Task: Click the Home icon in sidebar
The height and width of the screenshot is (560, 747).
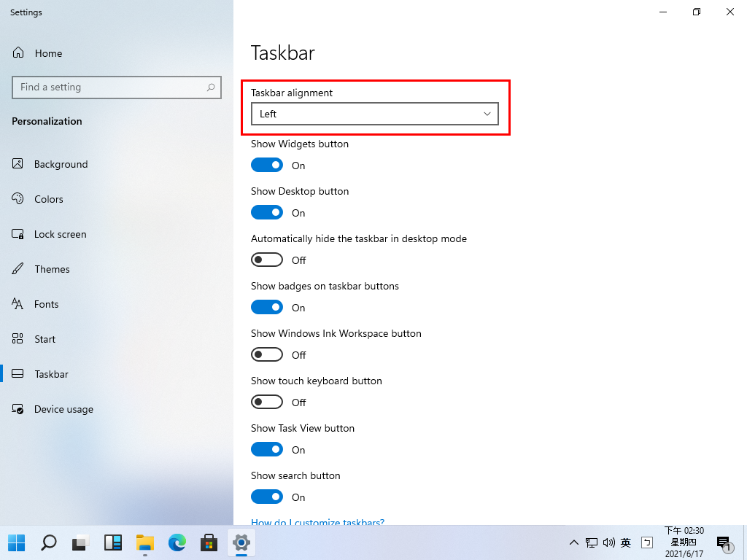Action: [18, 52]
